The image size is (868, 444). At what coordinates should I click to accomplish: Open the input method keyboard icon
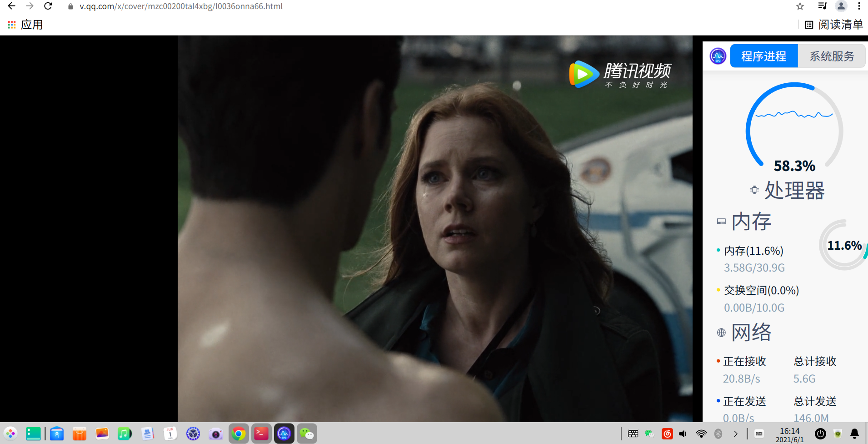tap(759, 434)
